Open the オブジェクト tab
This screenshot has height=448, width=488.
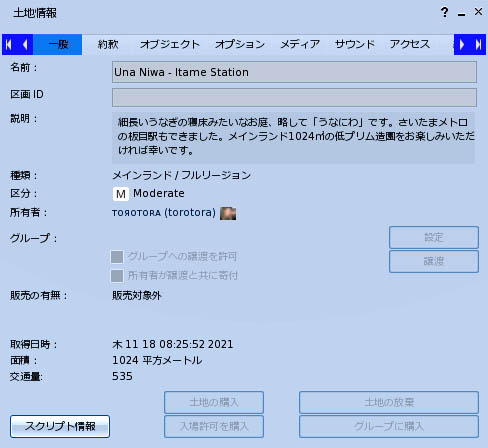click(170, 44)
